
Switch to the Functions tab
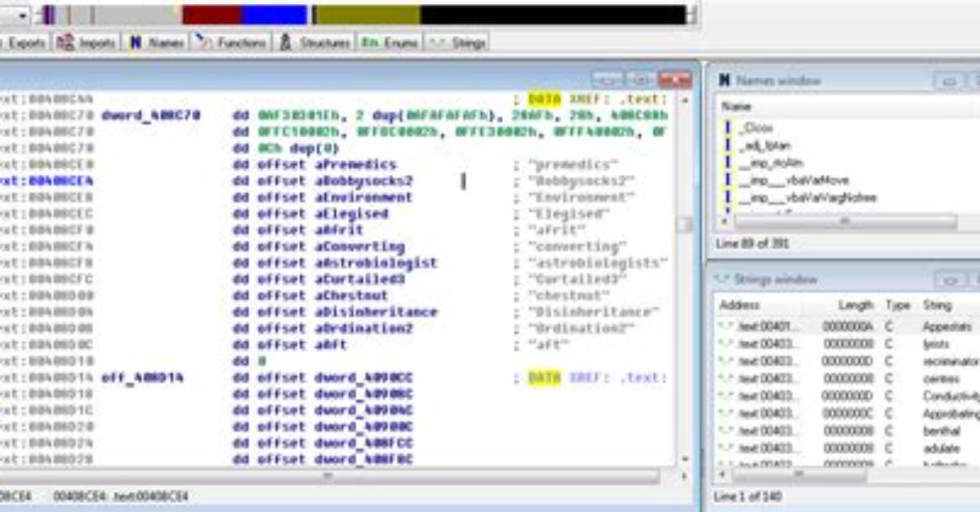click(x=231, y=42)
